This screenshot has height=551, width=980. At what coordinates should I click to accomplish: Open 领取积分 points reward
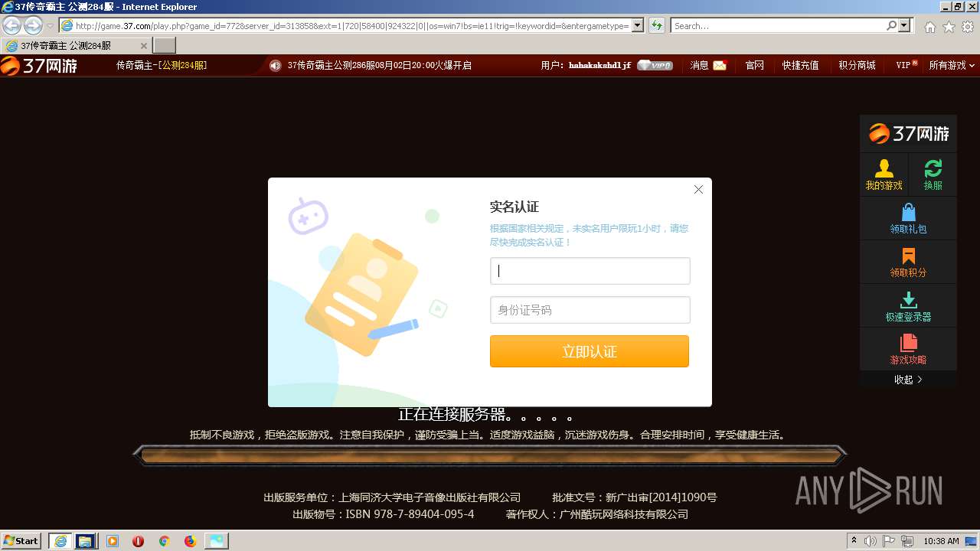coord(908,262)
